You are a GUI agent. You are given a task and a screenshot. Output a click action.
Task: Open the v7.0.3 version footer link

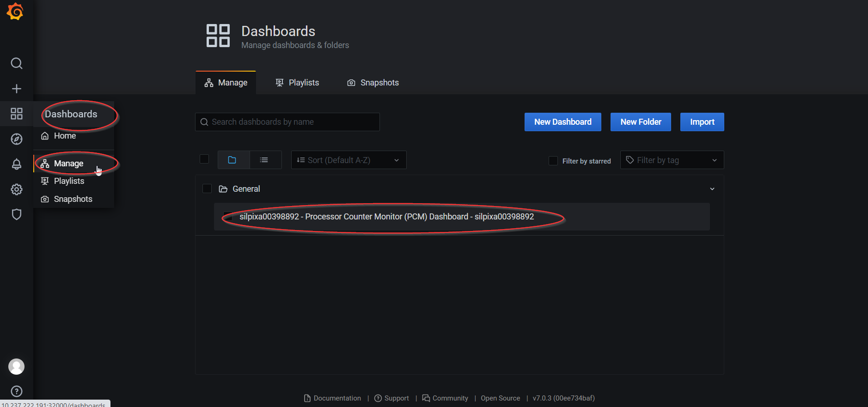[x=563, y=398]
